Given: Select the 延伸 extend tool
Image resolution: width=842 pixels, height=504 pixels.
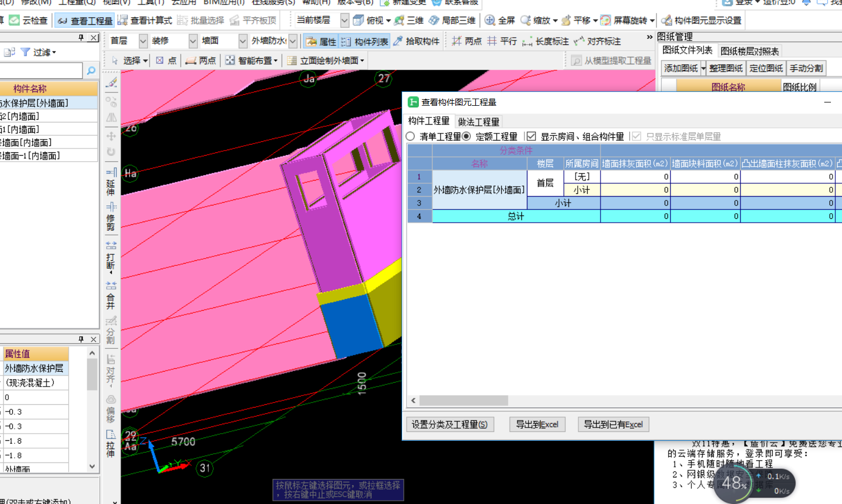Looking at the screenshot, I should tap(111, 182).
